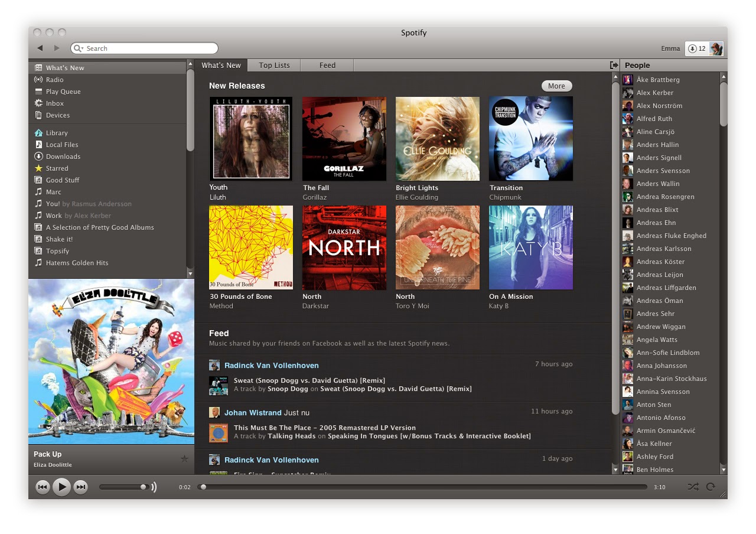Screen dimensions: 756x534
Task: Open Hatems Golden Hits playlist icon
Action: click(38, 263)
